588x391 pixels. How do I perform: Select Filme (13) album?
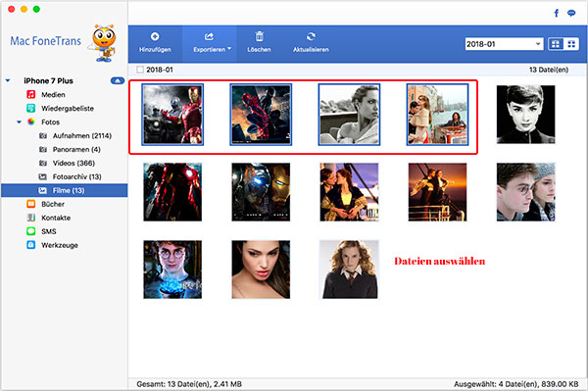65,190
